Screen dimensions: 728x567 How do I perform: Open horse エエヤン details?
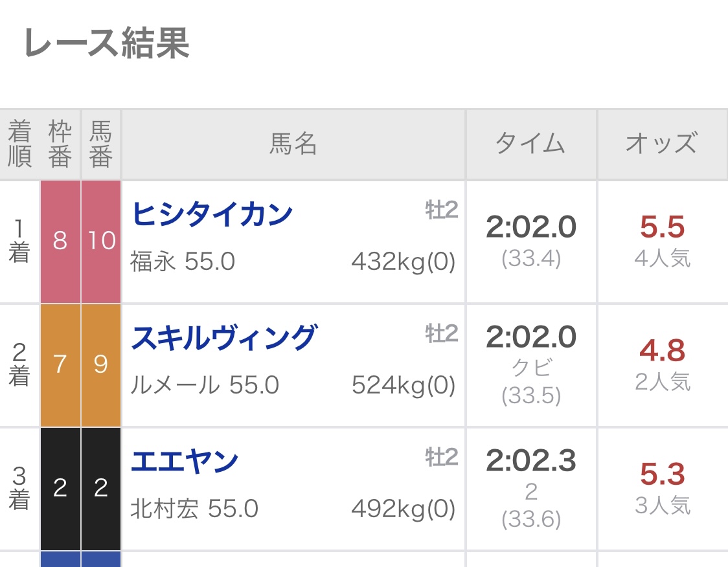pos(185,461)
